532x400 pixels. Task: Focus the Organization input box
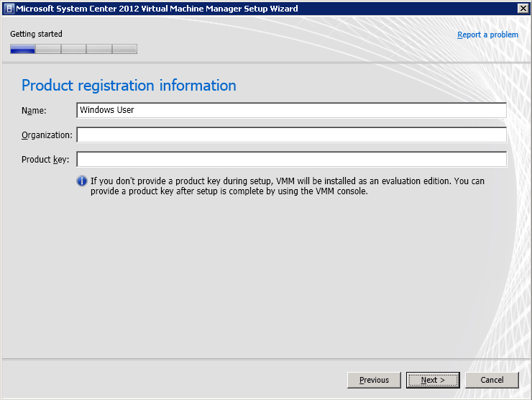pyautogui.click(x=291, y=135)
